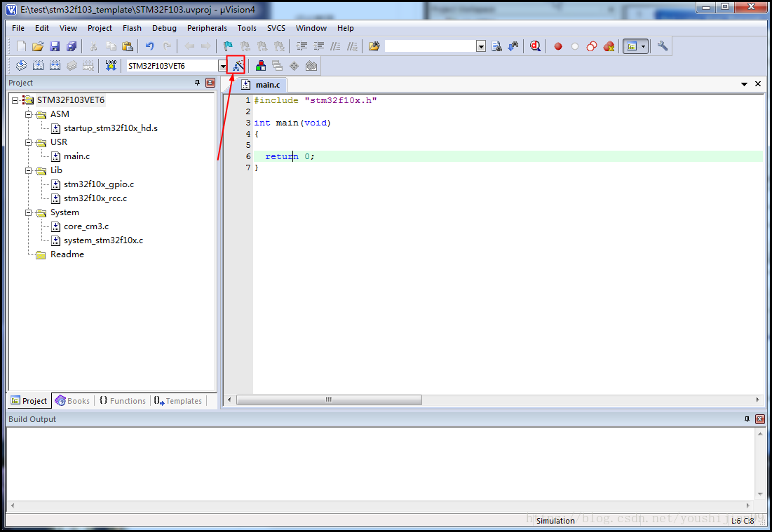Click the editor horizontal scrollbar thumb

tap(328, 400)
